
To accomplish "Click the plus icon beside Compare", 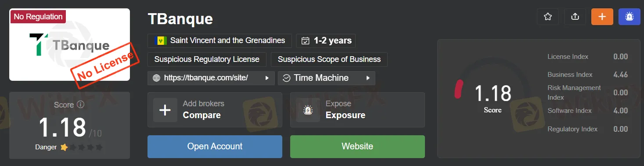I will coord(165,110).
